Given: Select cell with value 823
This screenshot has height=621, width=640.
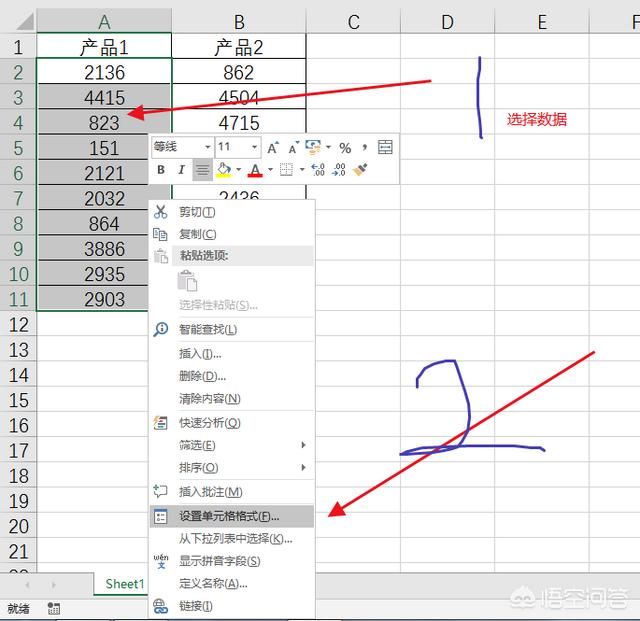Looking at the screenshot, I should tap(104, 122).
